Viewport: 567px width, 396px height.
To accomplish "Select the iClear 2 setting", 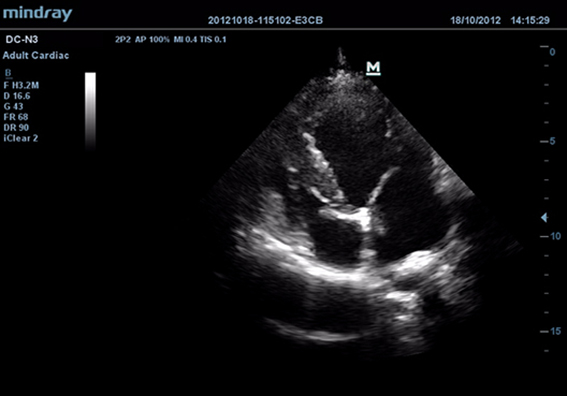I will [x=21, y=138].
